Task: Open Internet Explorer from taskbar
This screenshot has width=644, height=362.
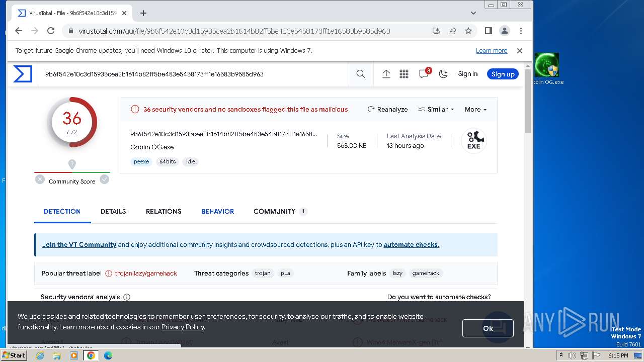Action: [40, 355]
